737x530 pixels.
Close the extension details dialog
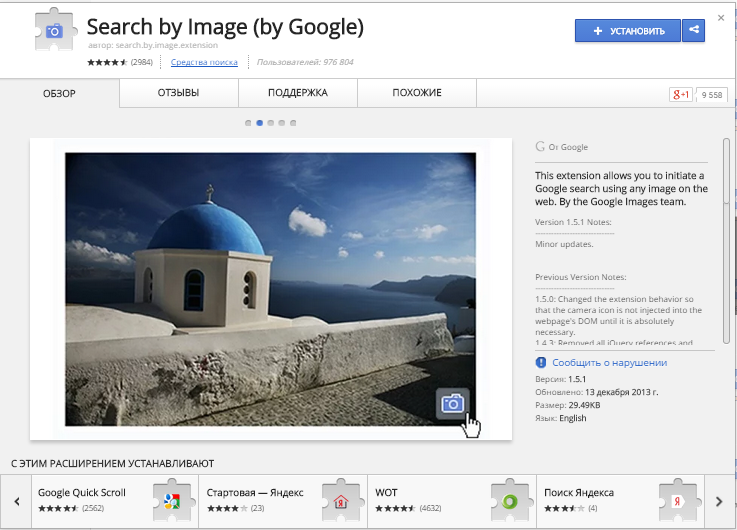pyautogui.click(x=721, y=18)
